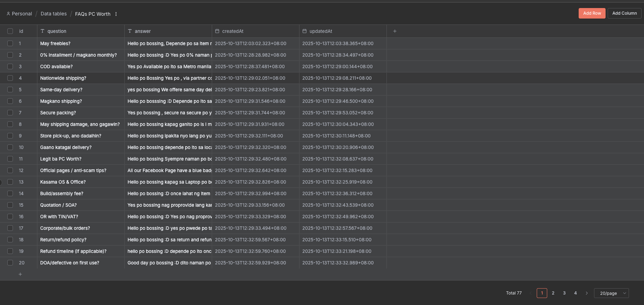
Task: Click the cell 'Kasama OS & Office?'
Action: coord(81,182)
